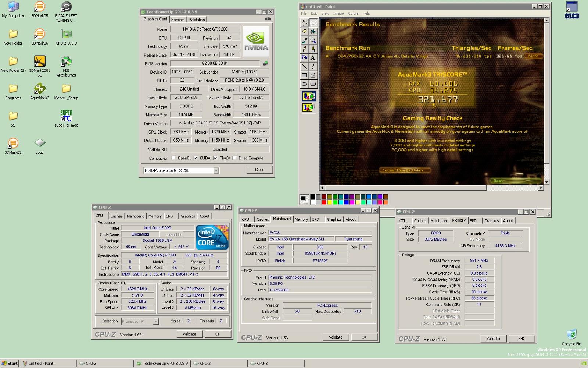588x368 pixels.
Task: Toggle the OpenCL checkbox in GPU-Z
Action: [174, 158]
